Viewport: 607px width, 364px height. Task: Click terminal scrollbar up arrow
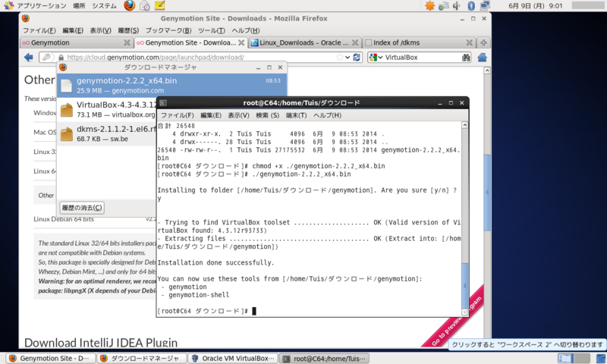click(464, 125)
